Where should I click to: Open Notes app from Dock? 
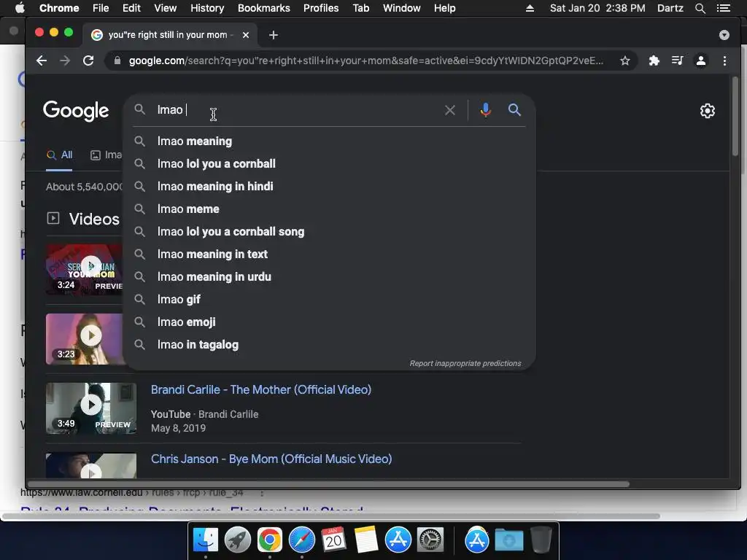pos(366,540)
